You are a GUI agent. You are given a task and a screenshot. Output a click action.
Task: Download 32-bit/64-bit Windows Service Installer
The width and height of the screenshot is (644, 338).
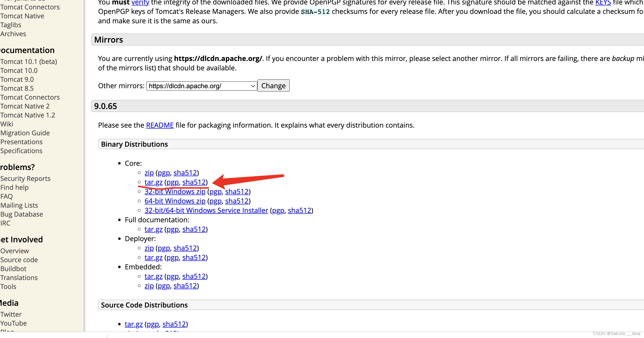(206, 211)
